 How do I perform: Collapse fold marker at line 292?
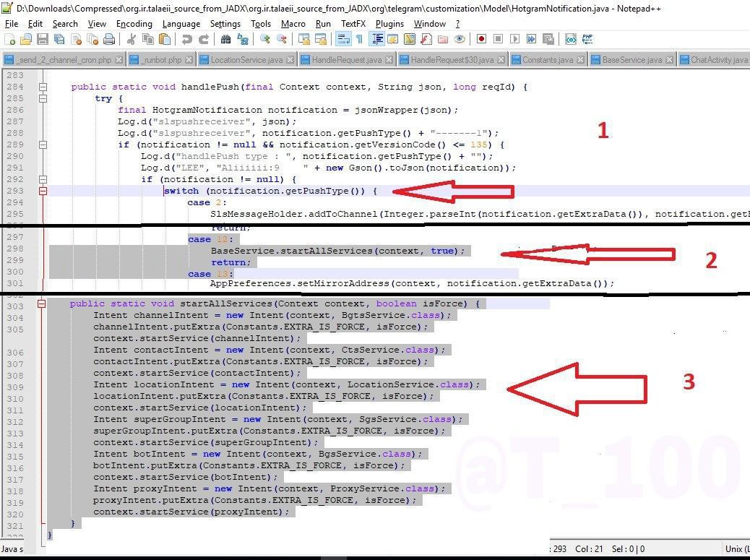click(43, 179)
